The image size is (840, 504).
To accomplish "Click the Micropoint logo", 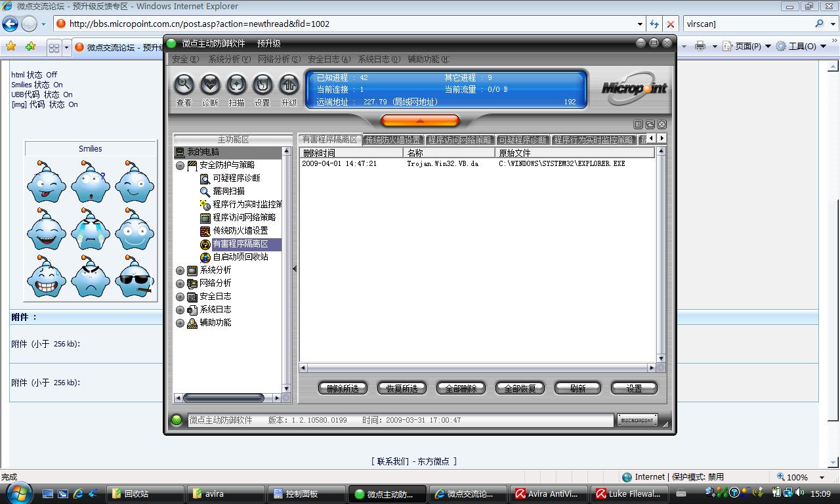I will point(634,89).
